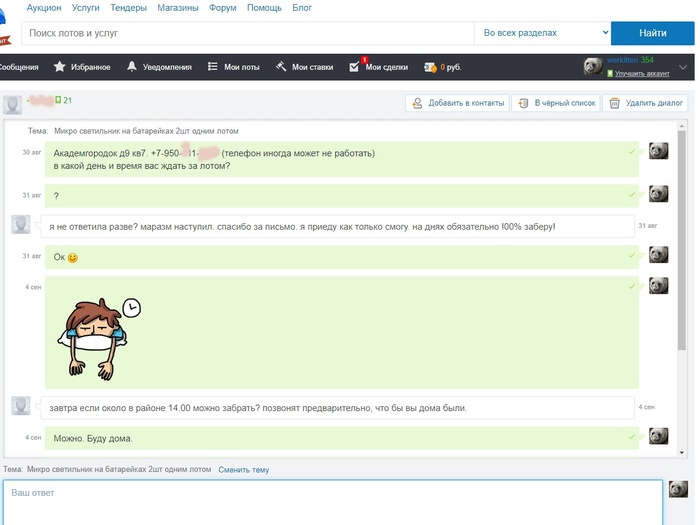
Task: Click the gray avatar beside 'я не ответила' message
Action: [x=21, y=224]
